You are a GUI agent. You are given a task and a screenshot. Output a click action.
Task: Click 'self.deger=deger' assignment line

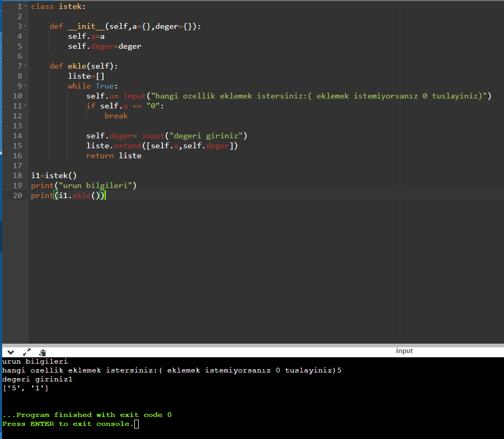click(x=104, y=46)
